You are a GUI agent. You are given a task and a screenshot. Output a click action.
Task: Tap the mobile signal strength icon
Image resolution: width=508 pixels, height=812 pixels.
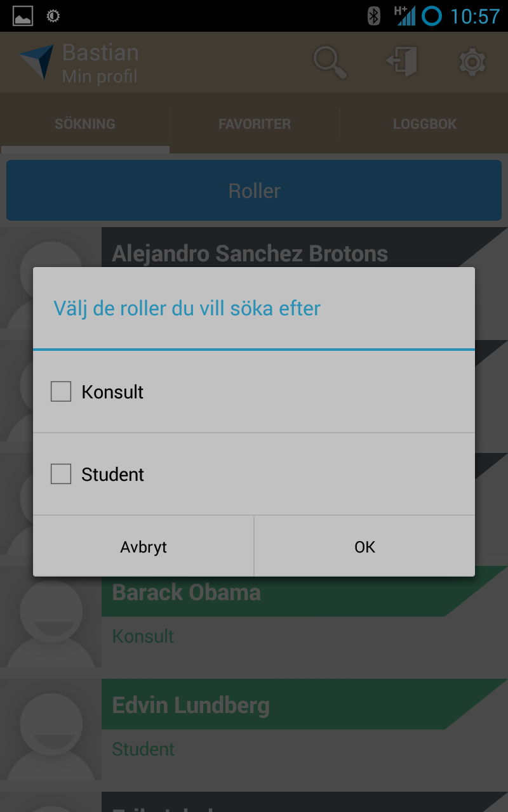[404, 15]
